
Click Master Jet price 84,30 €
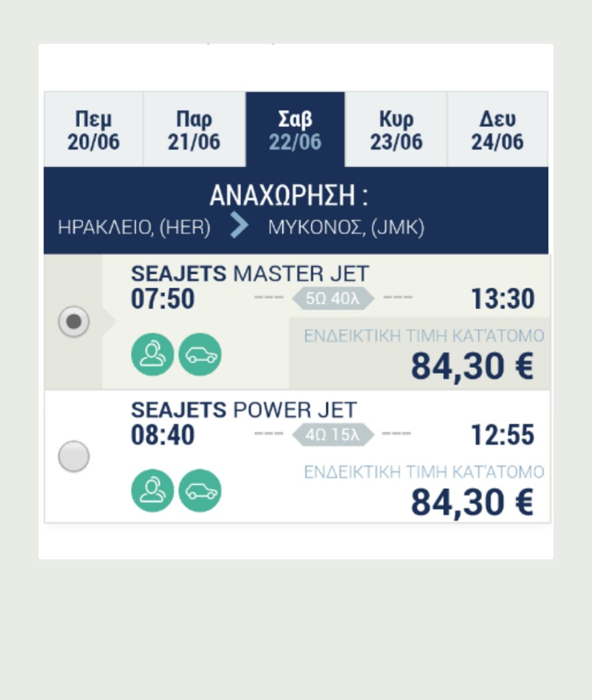(x=472, y=366)
